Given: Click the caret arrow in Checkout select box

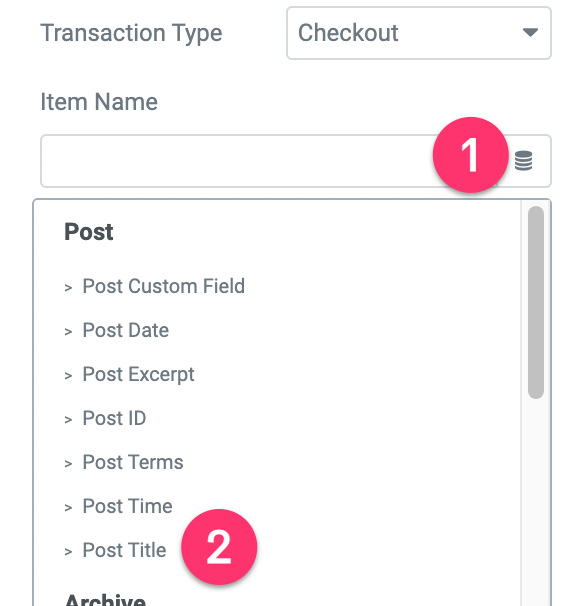Looking at the screenshot, I should 530,32.
